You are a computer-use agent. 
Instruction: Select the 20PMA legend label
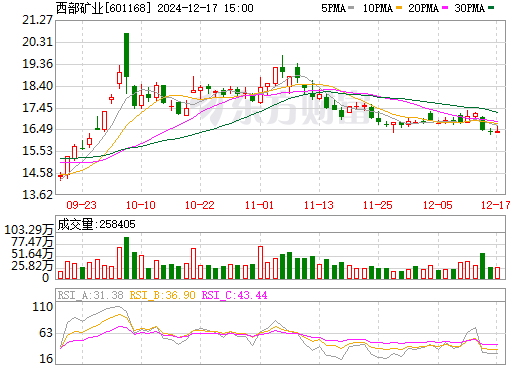point(423,8)
